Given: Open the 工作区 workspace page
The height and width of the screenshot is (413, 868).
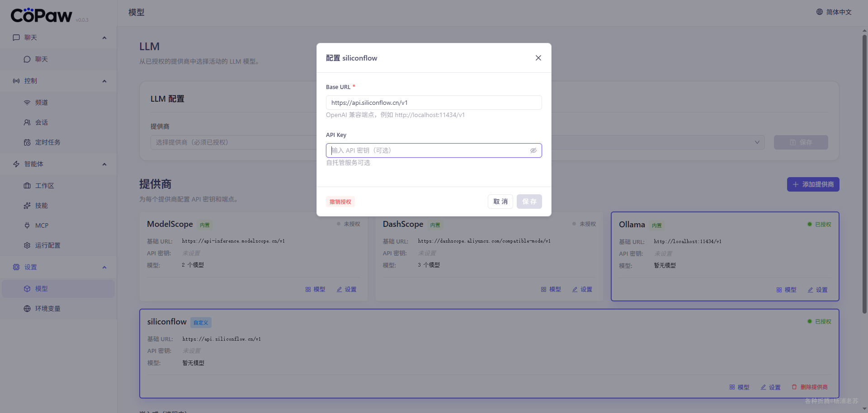Looking at the screenshot, I should click(x=58, y=186).
